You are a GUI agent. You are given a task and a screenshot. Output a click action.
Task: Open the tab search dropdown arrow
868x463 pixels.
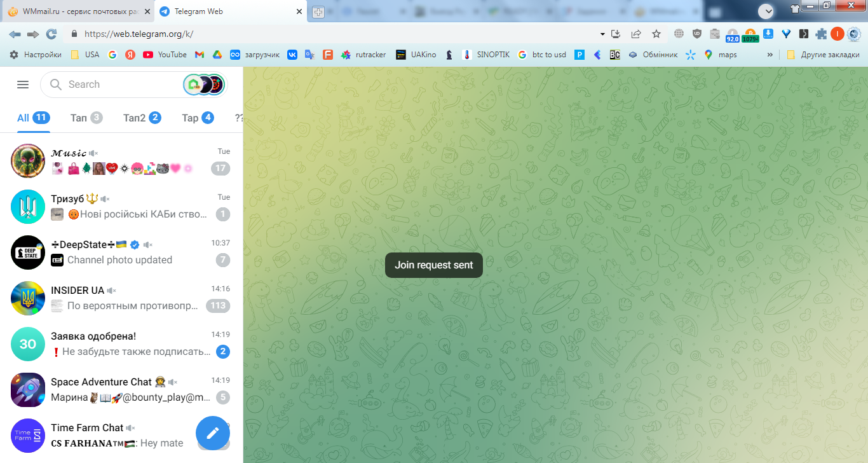click(x=766, y=11)
